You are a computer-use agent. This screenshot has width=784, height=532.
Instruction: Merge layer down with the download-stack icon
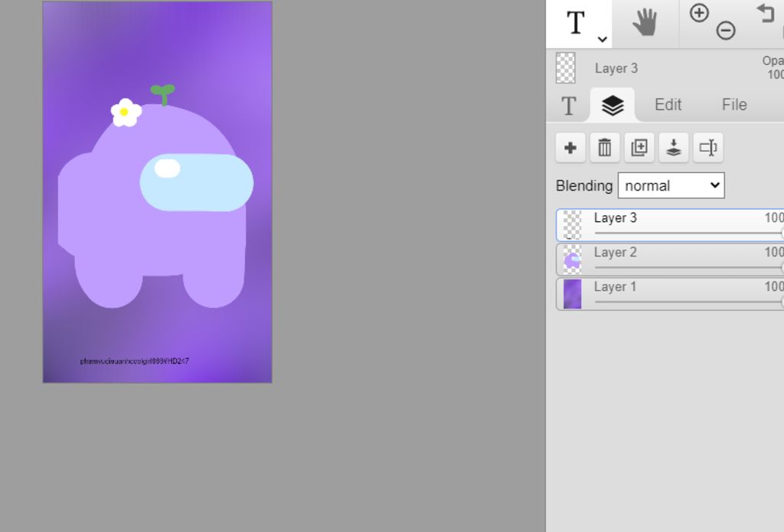click(674, 148)
